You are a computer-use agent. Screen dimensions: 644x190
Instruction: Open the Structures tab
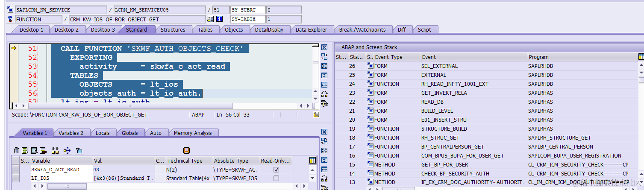pos(173,29)
